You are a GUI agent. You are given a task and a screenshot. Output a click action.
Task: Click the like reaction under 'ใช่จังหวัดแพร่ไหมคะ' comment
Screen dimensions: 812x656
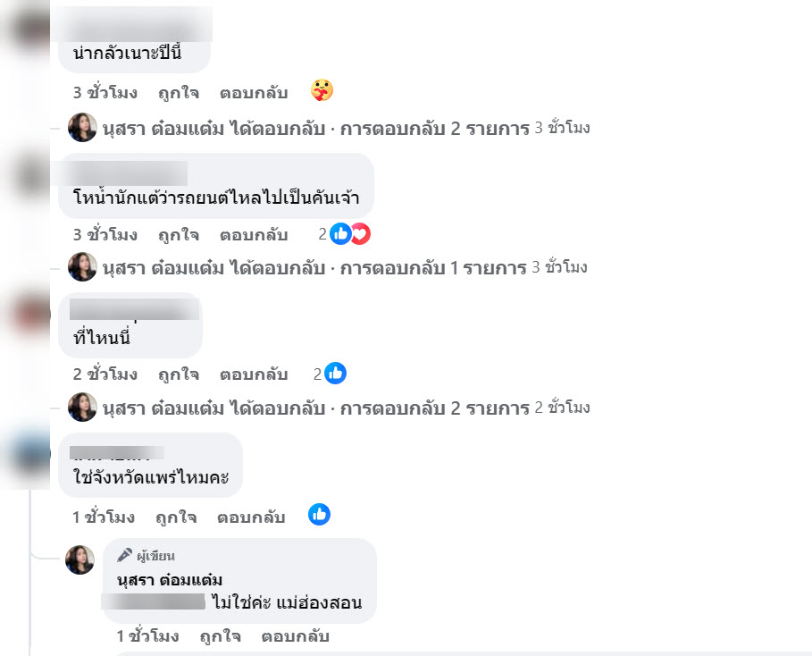coord(319,515)
